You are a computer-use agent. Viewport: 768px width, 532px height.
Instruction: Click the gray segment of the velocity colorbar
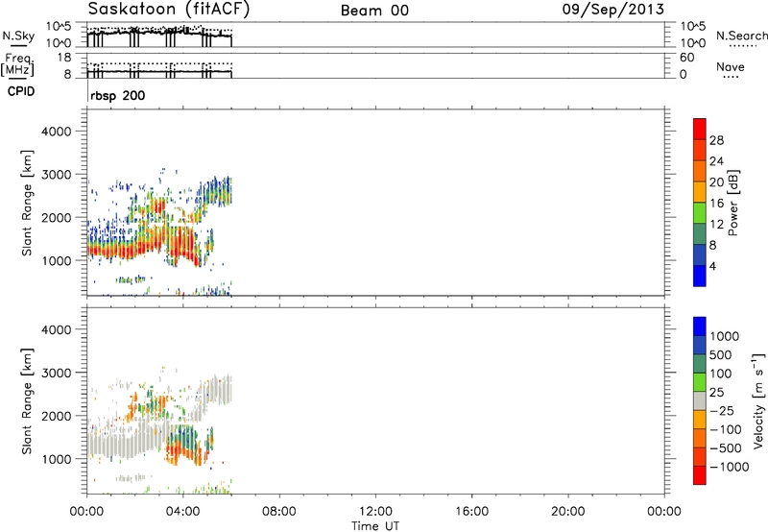700,400
